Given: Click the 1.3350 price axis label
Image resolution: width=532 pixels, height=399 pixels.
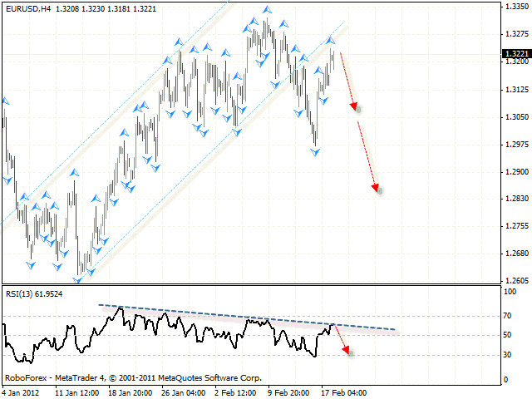Looking at the screenshot, I should (515, 6).
